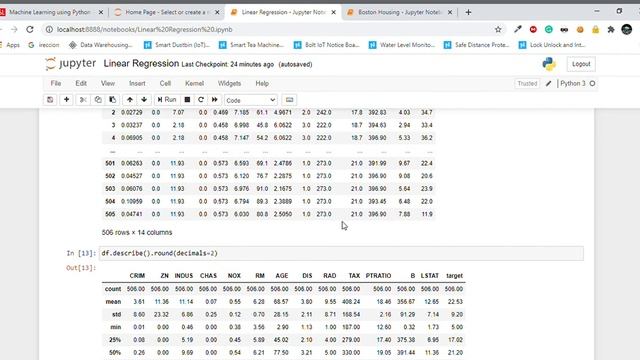Screen dimensions: 640x360
Task: Open Smart Tea Machine bookmark
Action: coord(251,45)
